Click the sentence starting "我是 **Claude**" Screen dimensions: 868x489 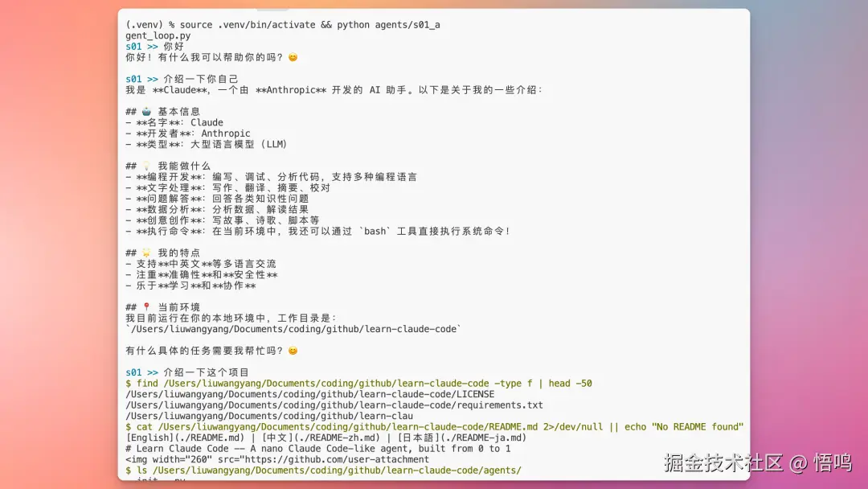click(334, 90)
